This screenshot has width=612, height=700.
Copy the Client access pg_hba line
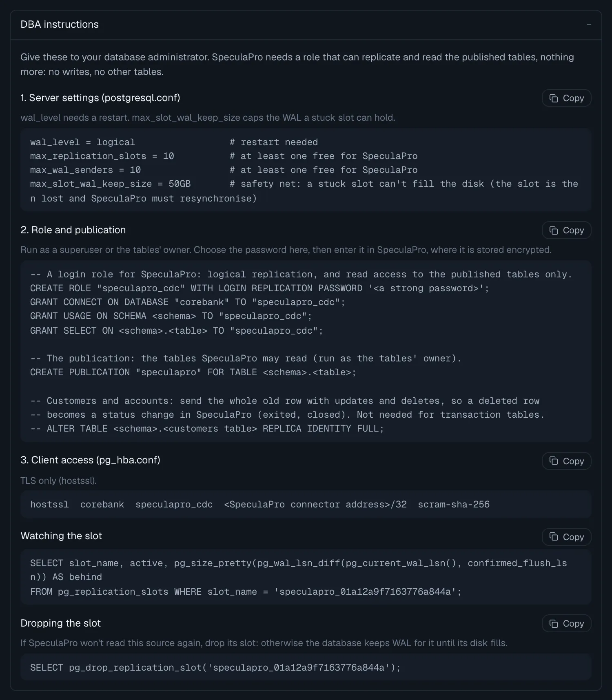[x=566, y=461]
